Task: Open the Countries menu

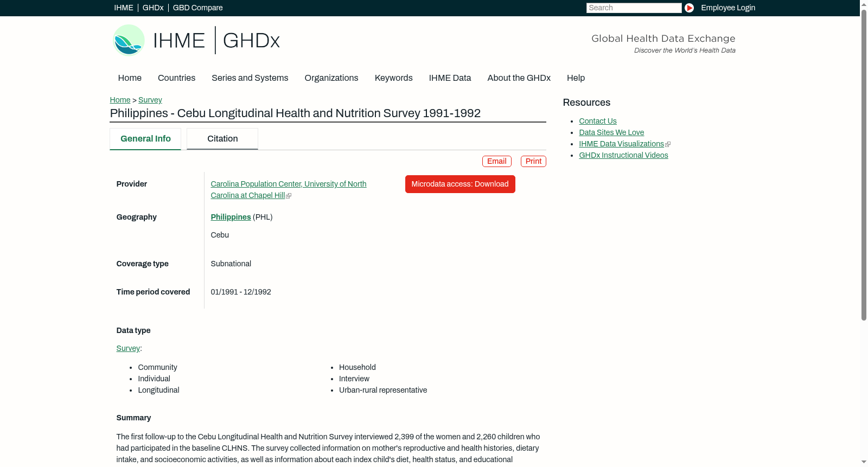Action: coord(176,78)
